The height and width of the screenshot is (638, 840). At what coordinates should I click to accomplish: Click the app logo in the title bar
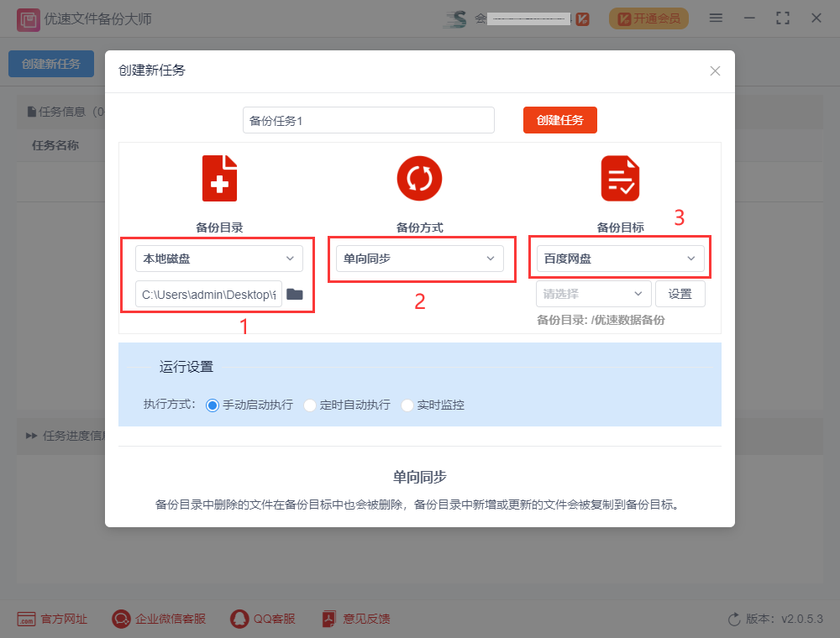pyautogui.click(x=28, y=18)
